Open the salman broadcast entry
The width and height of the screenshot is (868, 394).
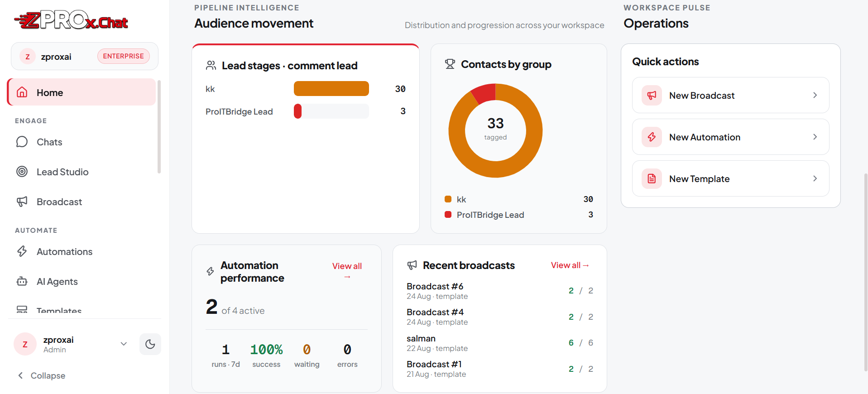coord(499,343)
